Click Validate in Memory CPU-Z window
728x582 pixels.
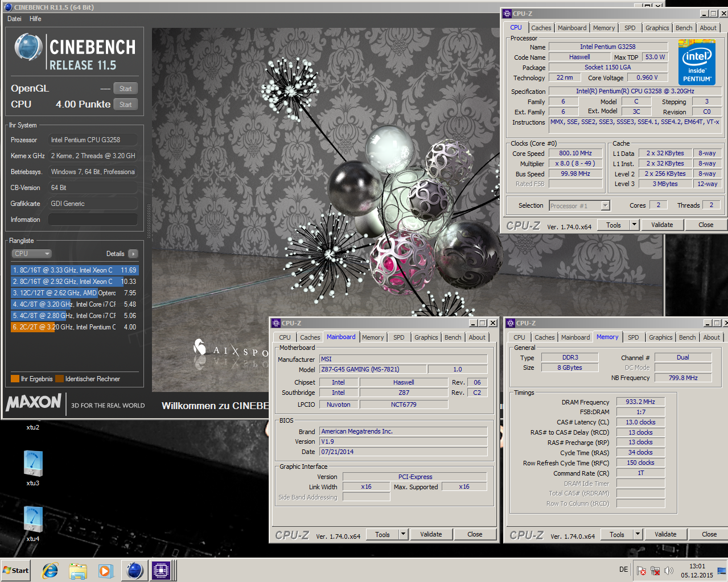click(665, 535)
